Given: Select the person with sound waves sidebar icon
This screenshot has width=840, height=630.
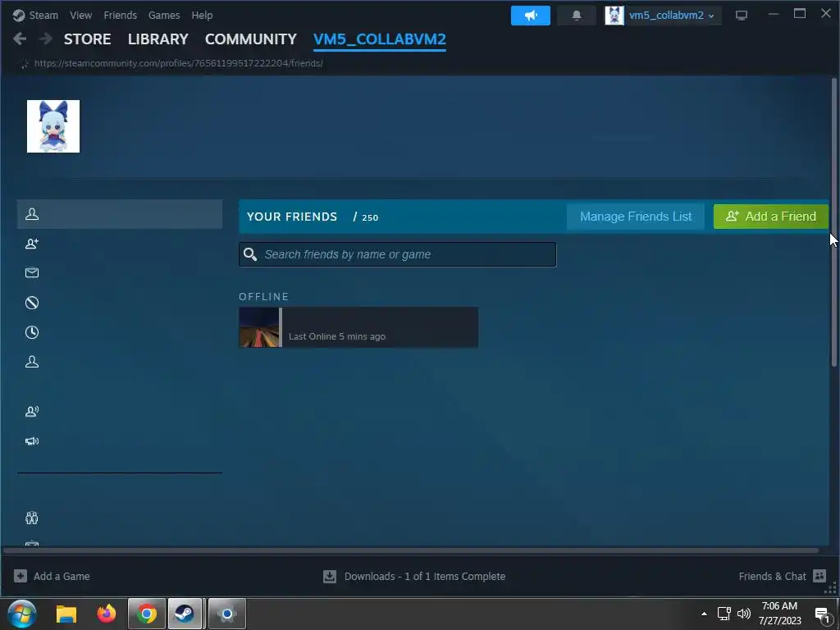Looking at the screenshot, I should pyautogui.click(x=32, y=412).
